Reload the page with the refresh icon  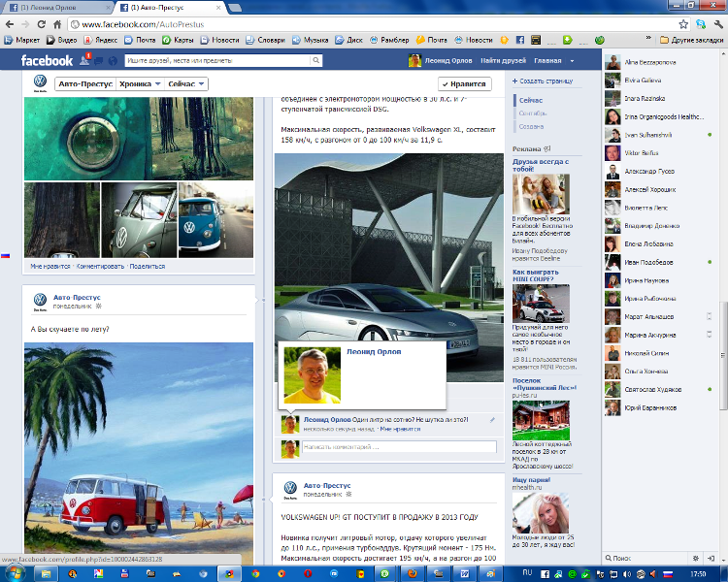pyautogui.click(x=42, y=24)
